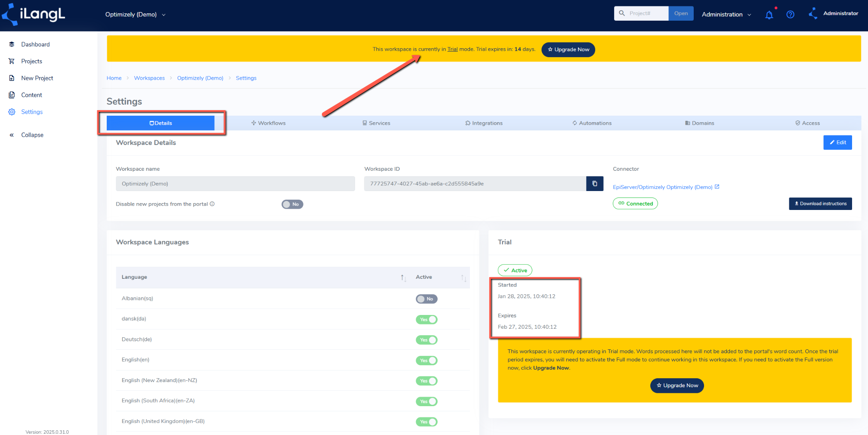Open EpiServer/Optimizely connector link
The height and width of the screenshot is (435, 868).
coord(662,187)
